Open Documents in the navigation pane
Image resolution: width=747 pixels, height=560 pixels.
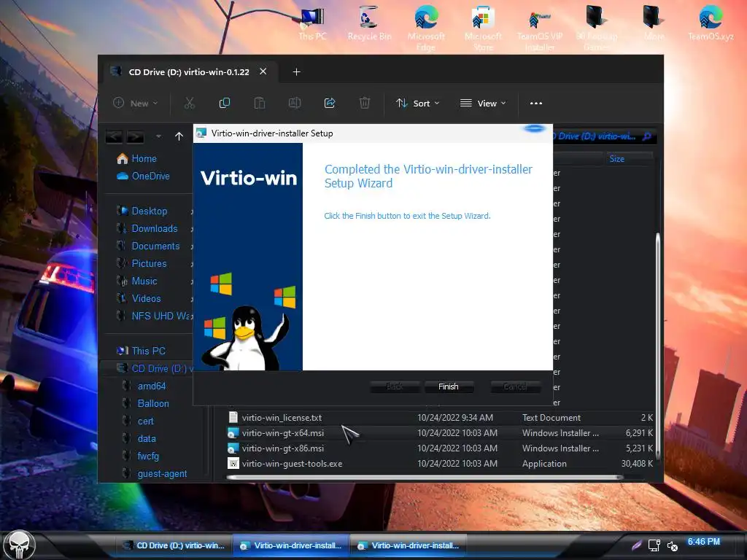pyautogui.click(x=155, y=246)
